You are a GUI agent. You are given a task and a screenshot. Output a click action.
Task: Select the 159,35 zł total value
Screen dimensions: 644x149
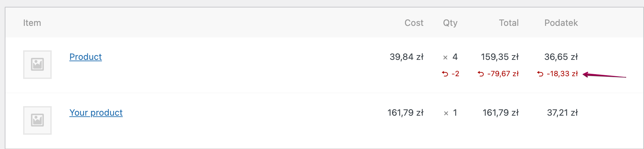[x=500, y=57]
